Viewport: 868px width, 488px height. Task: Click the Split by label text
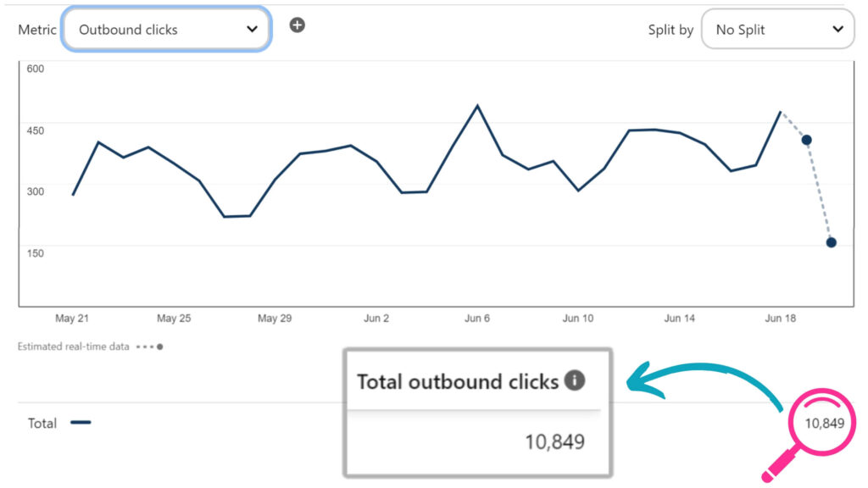(x=670, y=30)
